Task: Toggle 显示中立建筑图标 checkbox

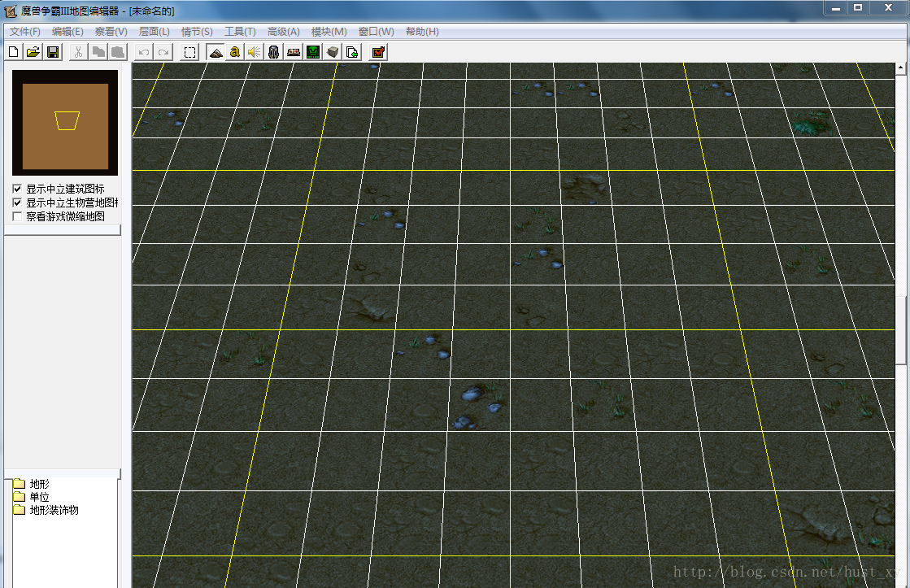Action: coord(17,189)
